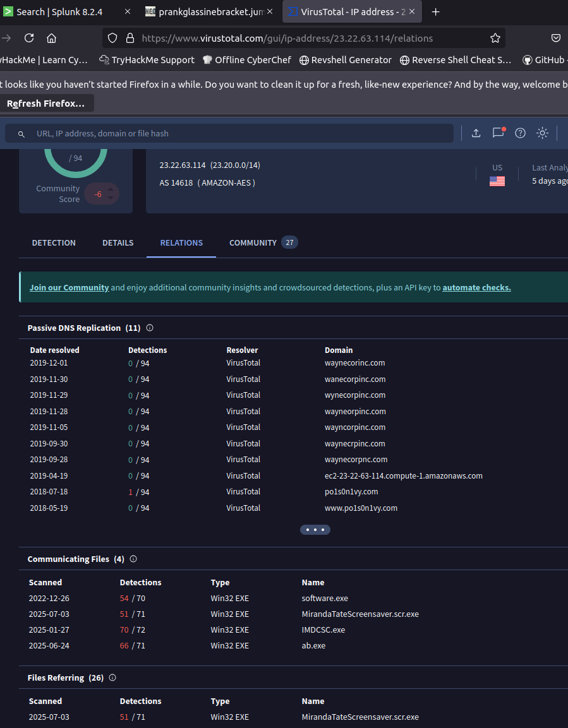Open the TryHackMe Support bookmark
568x728 pixels.
(147, 60)
